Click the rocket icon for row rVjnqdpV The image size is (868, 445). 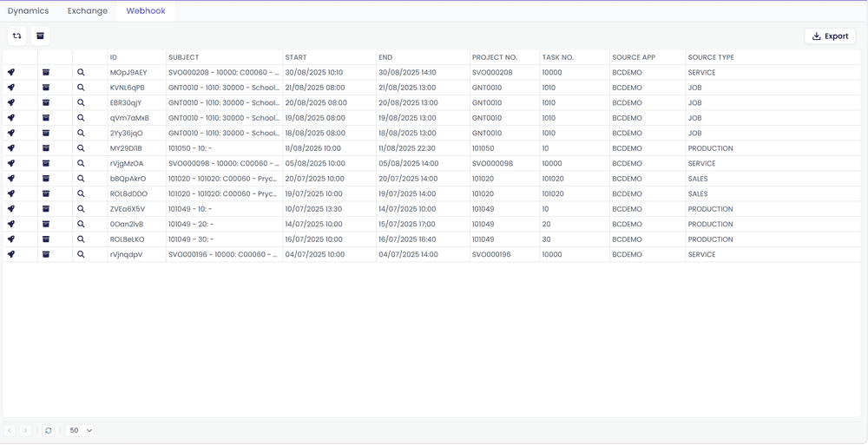(11, 255)
